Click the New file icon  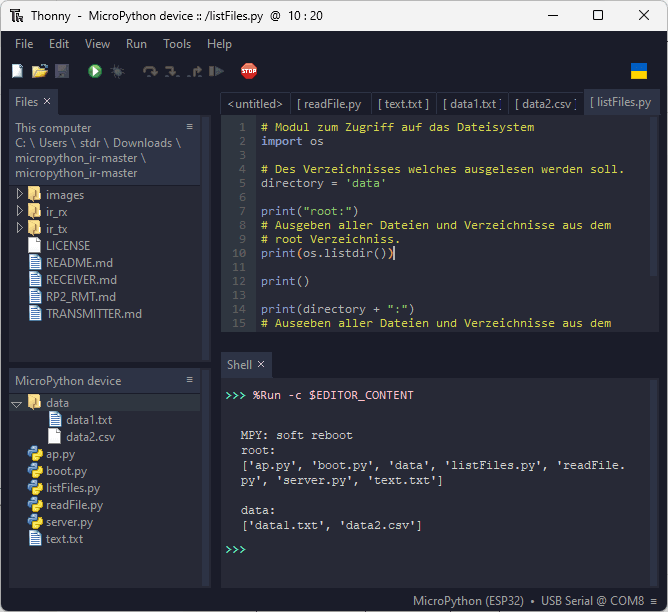pyautogui.click(x=17, y=71)
